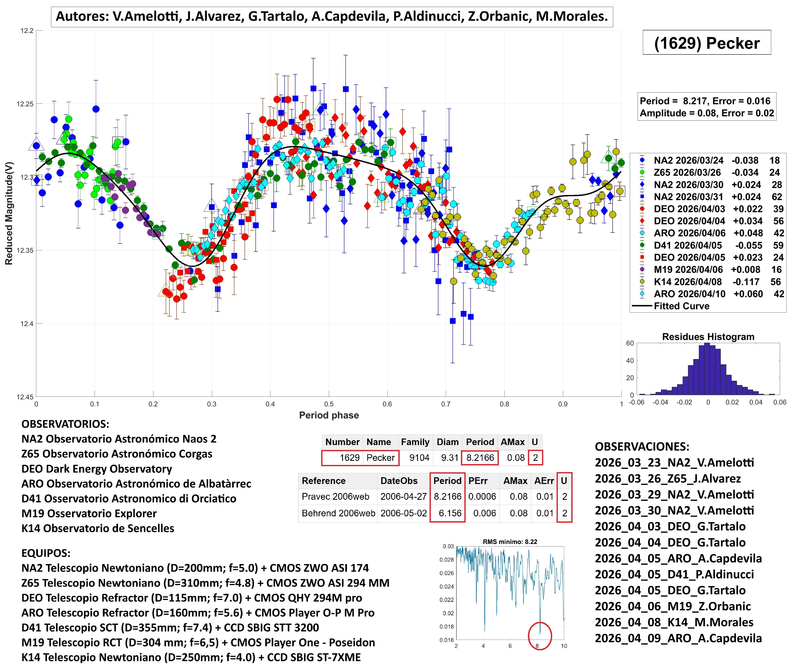Viewport: 794px width, 672px height.
Task: Click the 2026_04_08_K14_M.Morales observation entry
Action: pyautogui.click(x=674, y=622)
